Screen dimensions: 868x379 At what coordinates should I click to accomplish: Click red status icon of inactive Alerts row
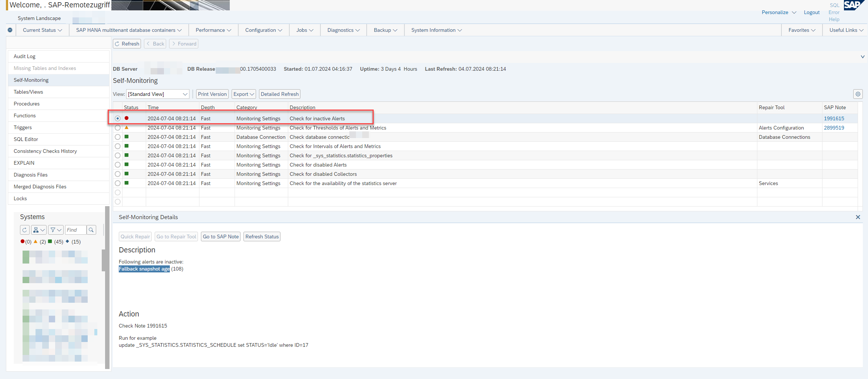click(x=127, y=118)
